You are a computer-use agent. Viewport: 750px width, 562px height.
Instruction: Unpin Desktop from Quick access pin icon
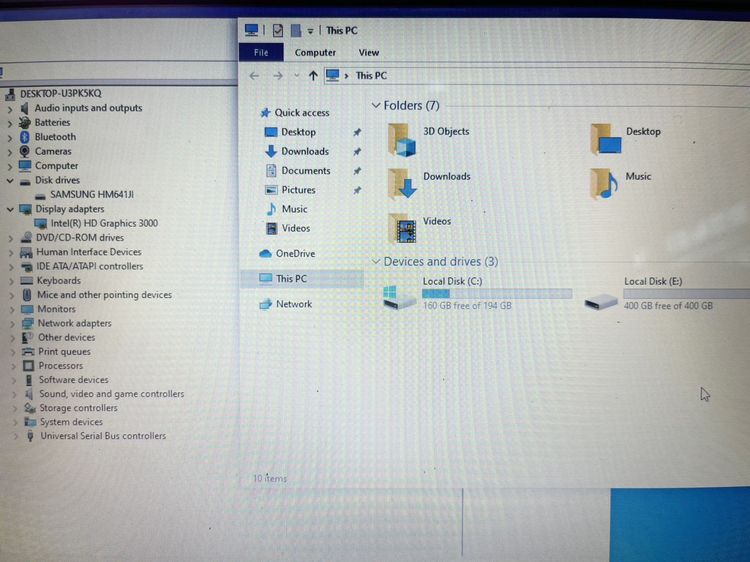click(x=357, y=132)
